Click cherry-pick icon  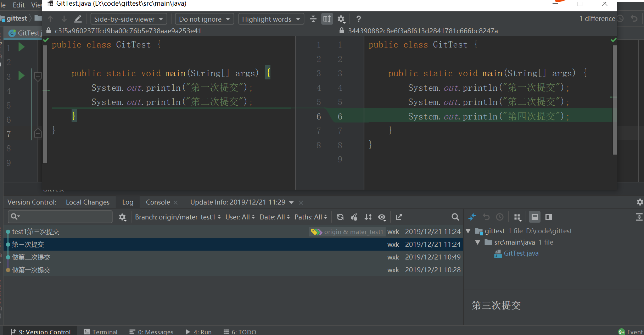pyautogui.click(x=354, y=217)
